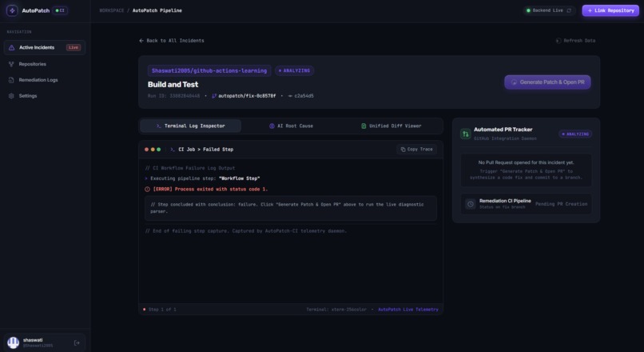Click the terminal prompt icon in CI Job header

tap(173, 150)
